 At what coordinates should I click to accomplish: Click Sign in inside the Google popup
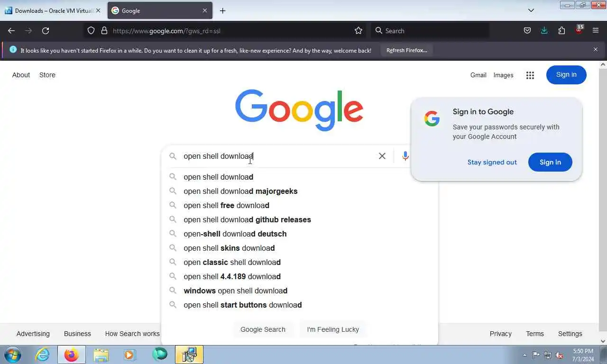tap(550, 162)
